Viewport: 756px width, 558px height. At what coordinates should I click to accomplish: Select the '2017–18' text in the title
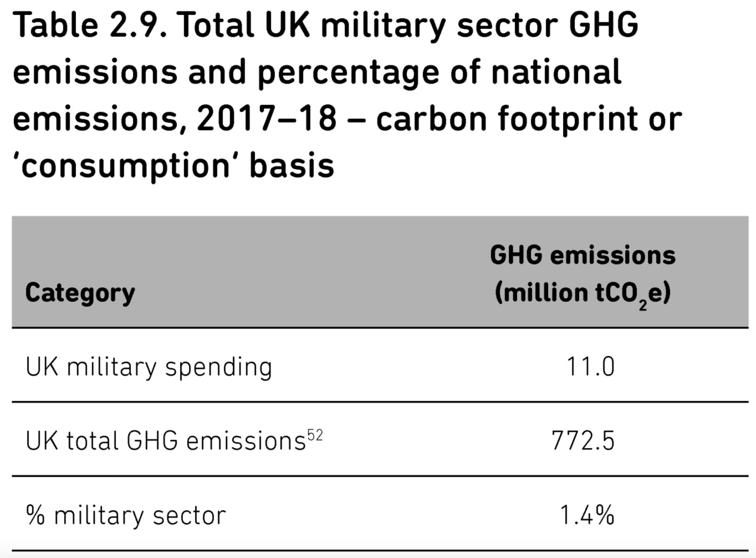[x=267, y=118]
